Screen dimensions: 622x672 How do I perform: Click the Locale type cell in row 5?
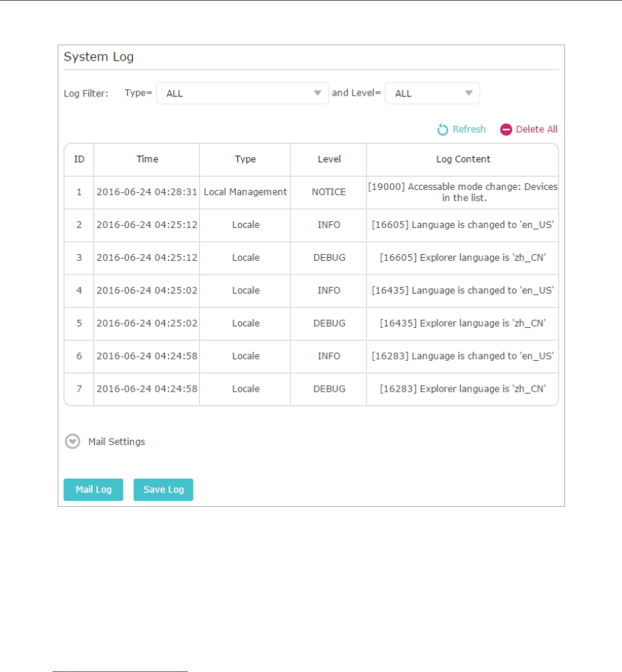pos(246,324)
